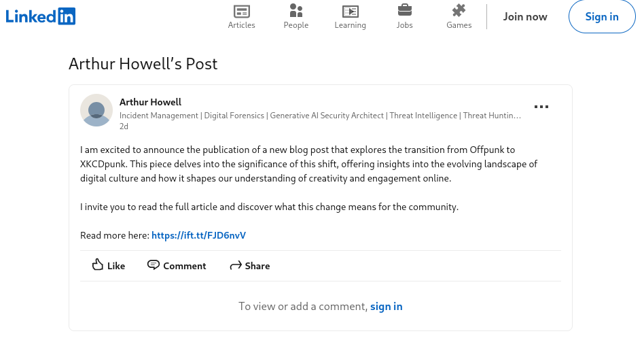
Task: Click Arthur Howell's profile picture
Action: pos(96,110)
